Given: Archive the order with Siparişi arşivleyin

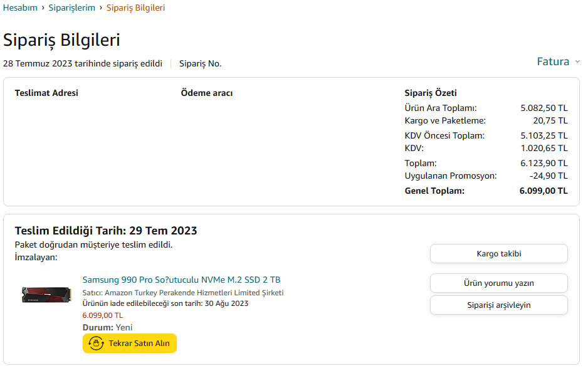Looking at the screenshot, I should pyautogui.click(x=498, y=305).
